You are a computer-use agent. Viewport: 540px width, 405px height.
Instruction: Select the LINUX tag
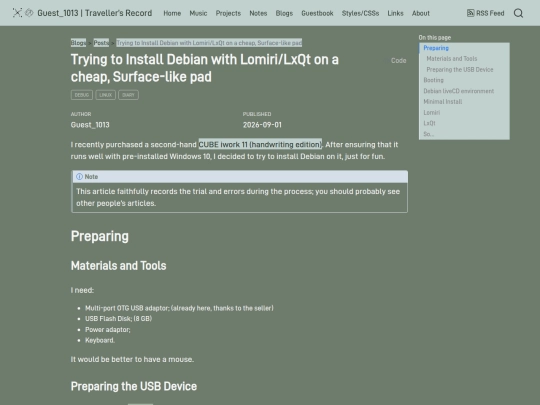pyautogui.click(x=105, y=95)
